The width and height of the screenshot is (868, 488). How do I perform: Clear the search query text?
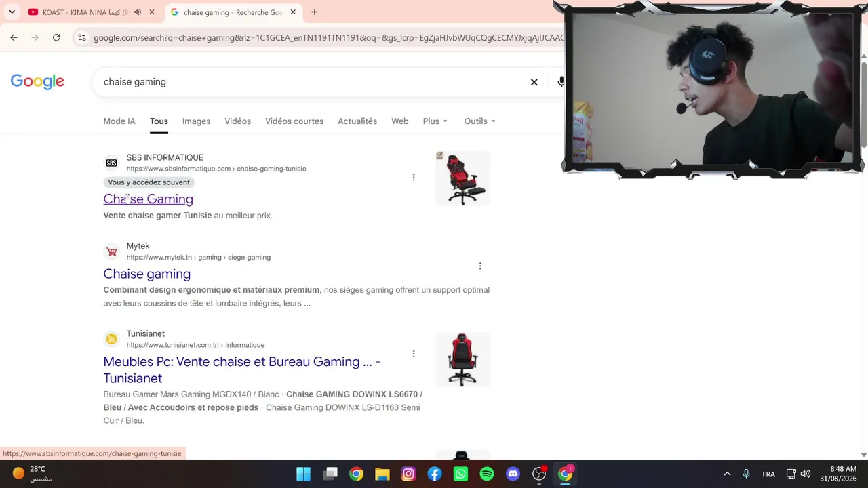coord(534,82)
